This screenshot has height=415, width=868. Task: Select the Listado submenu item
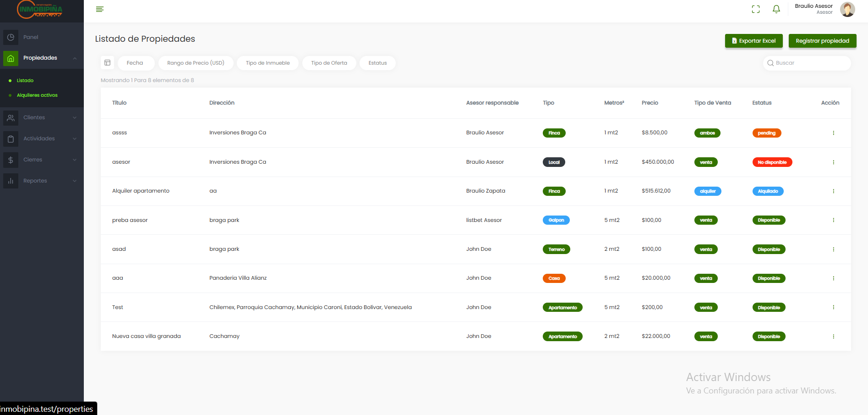[25, 81]
